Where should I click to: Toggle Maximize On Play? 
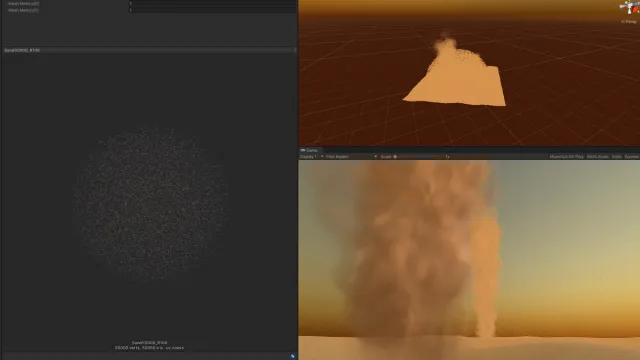click(x=566, y=157)
